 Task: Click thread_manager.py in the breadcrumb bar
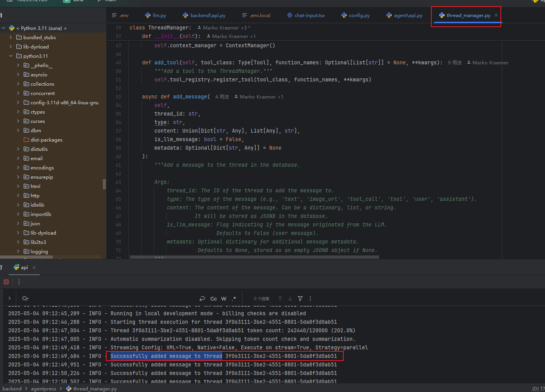click(92, 389)
